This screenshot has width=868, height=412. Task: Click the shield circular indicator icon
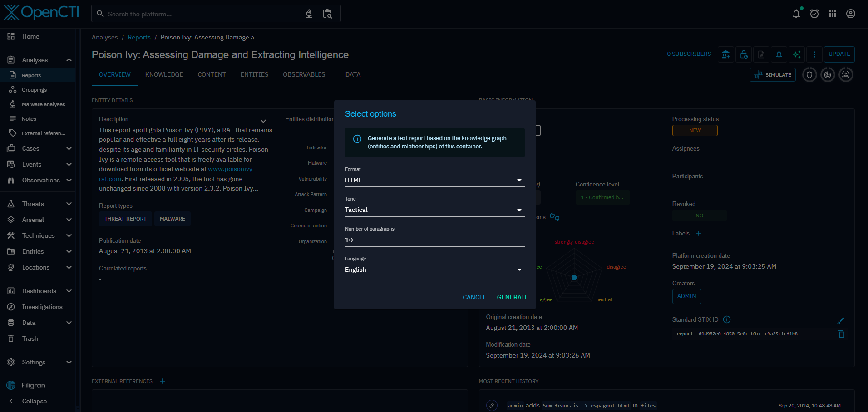click(x=809, y=75)
